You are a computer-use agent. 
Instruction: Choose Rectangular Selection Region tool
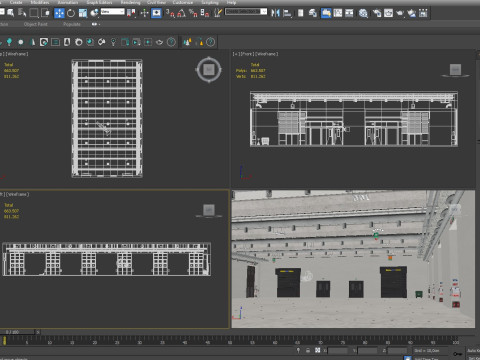click(34, 13)
